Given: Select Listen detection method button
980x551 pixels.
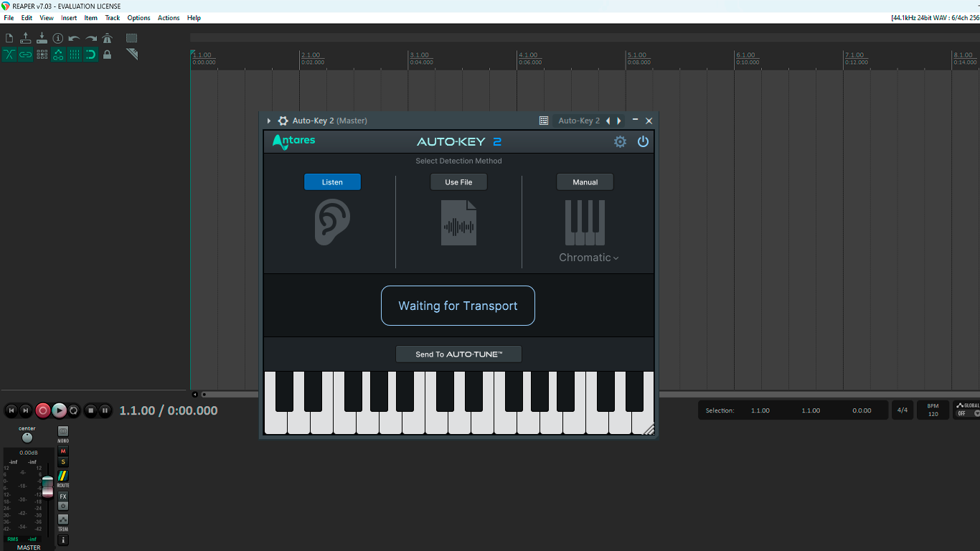Looking at the screenshot, I should [x=332, y=182].
